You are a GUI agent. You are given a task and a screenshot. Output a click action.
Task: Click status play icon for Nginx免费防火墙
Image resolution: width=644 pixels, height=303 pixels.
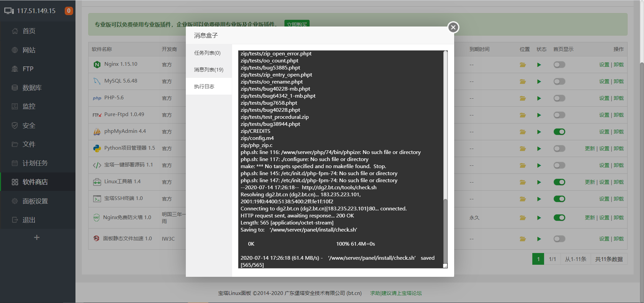(x=539, y=218)
